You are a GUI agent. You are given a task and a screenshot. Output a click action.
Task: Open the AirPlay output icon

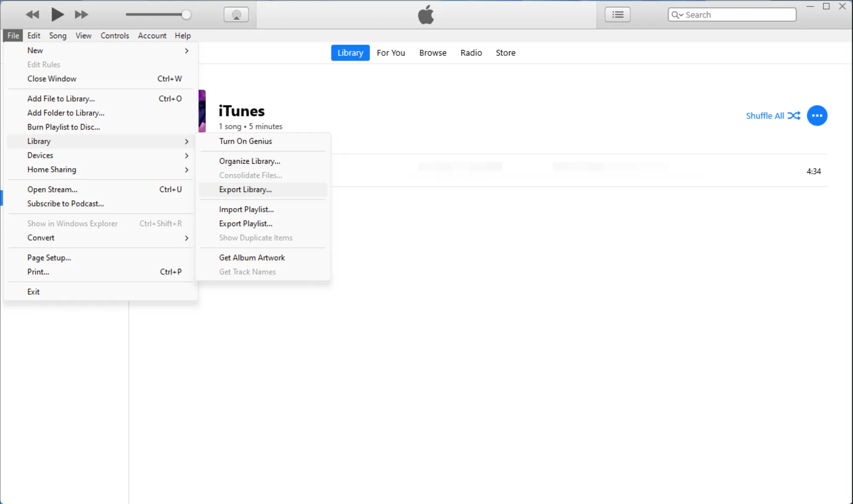(236, 15)
